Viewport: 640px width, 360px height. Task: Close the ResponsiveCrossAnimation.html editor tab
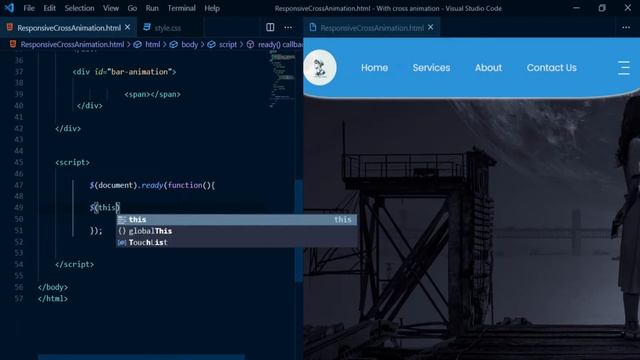[x=127, y=27]
